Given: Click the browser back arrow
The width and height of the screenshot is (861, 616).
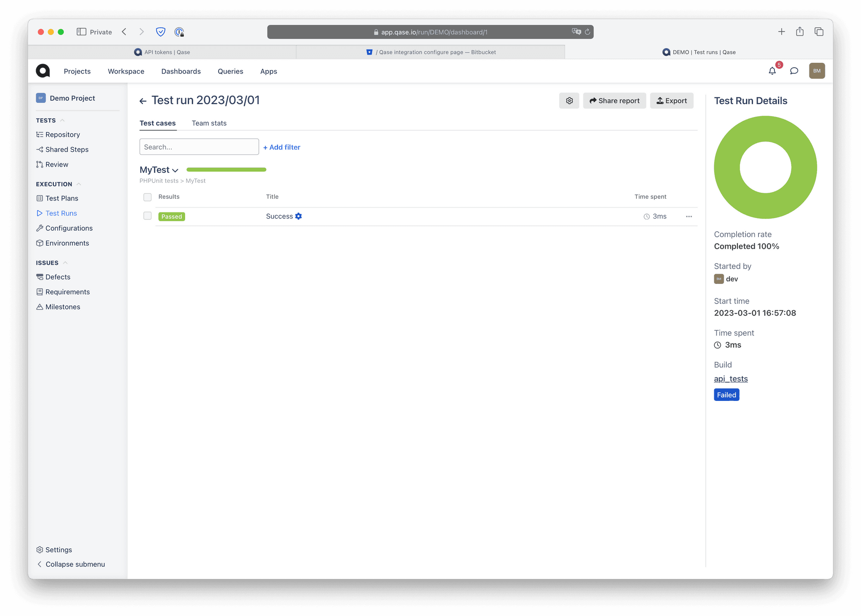Looking at the screenshot, I should point(124,32).
